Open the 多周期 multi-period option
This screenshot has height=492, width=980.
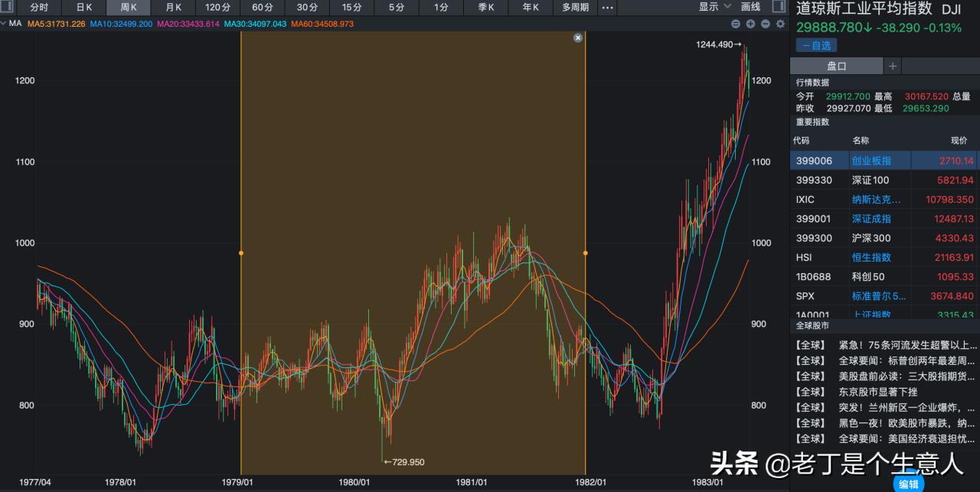click(575, 7)
